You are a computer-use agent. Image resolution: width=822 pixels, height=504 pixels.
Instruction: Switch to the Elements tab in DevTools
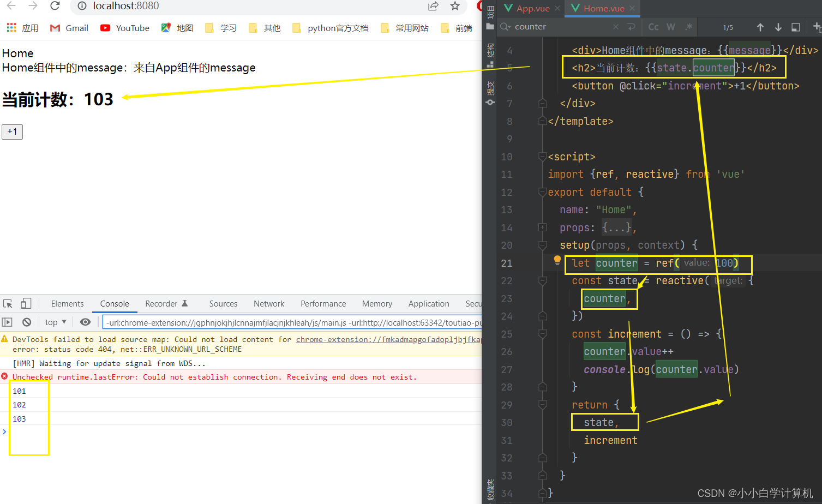[67, 304]
